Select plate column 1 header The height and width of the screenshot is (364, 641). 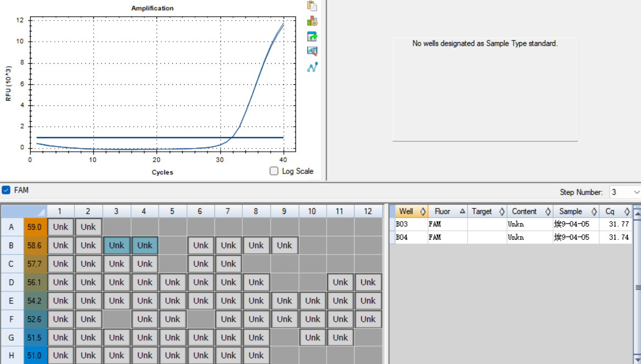(x=60, y=211)
